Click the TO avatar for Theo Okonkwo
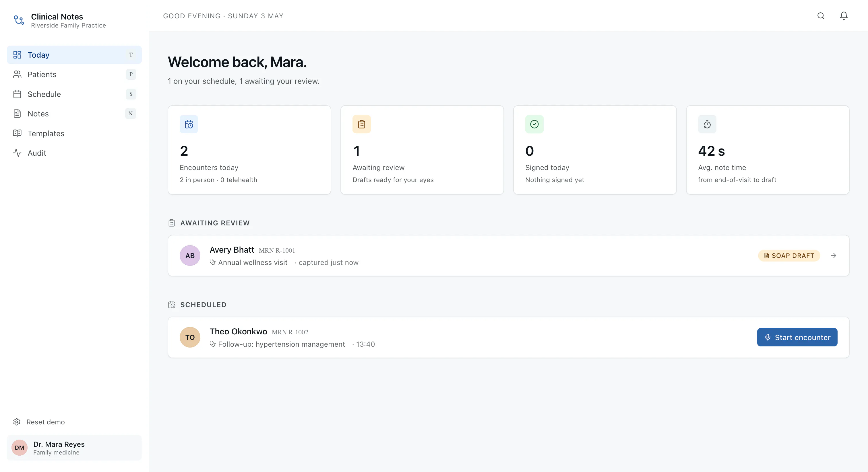868x472 pixels. 190,337
